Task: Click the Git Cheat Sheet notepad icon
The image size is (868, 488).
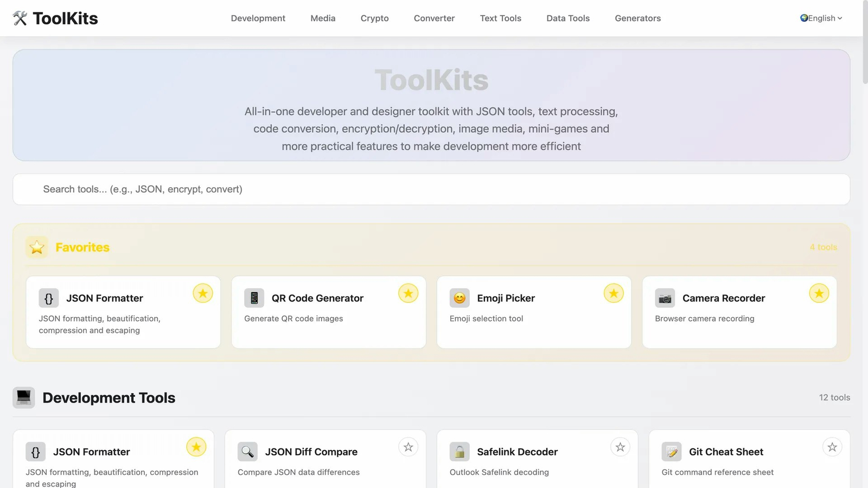Action: (672, 452)
